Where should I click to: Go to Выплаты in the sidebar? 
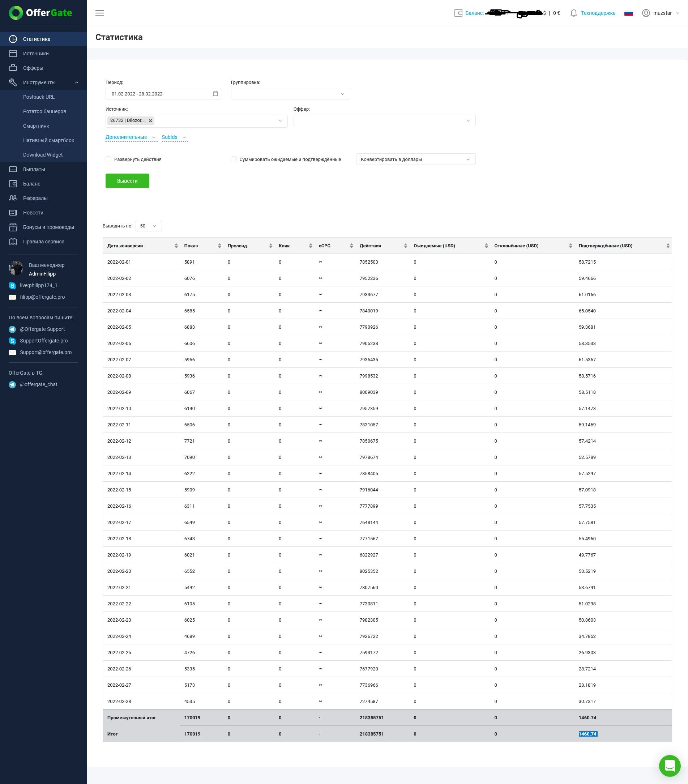pyautogui.click(x=34, y=169)
